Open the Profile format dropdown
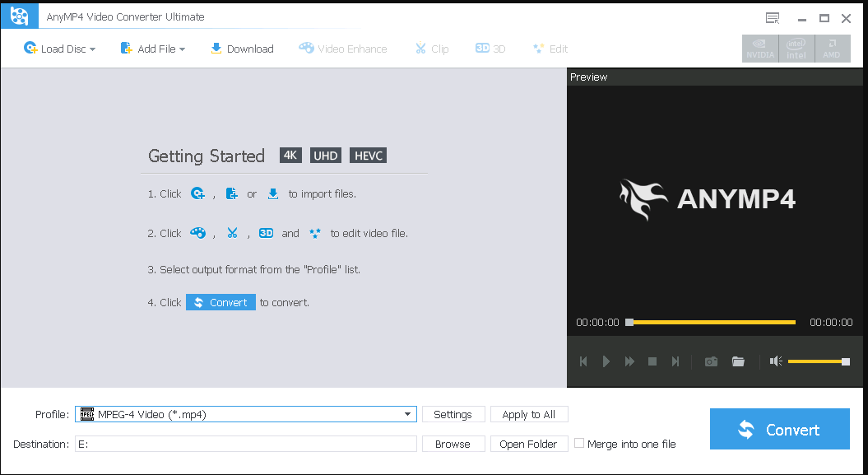This screenshot has height=475, width=868. click(x=246, y=414)
